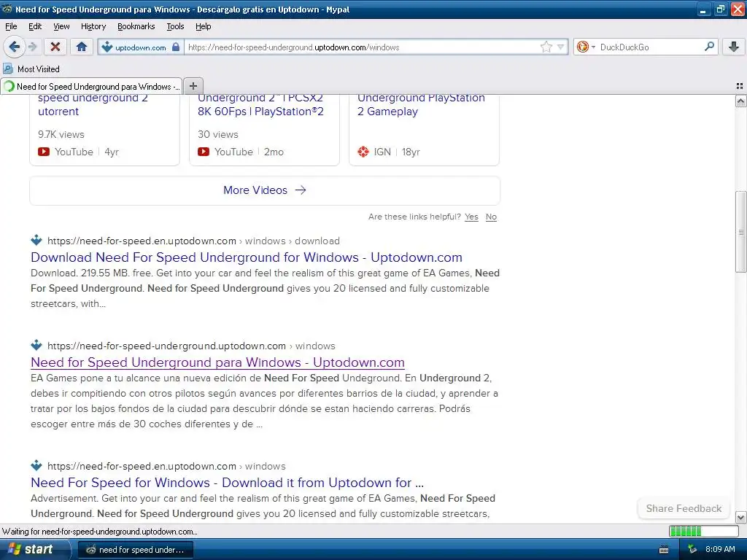Click the Share Feedback button

tap(684, 508)
